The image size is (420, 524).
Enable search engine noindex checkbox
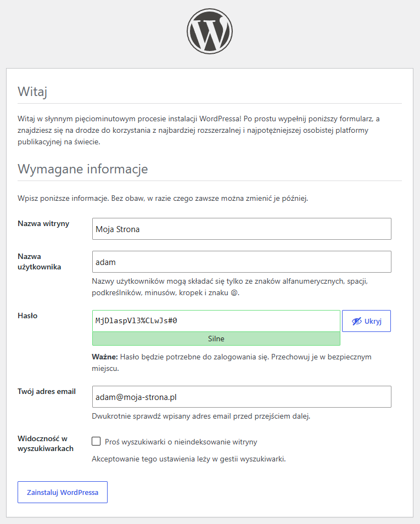(x=96, y=441)
